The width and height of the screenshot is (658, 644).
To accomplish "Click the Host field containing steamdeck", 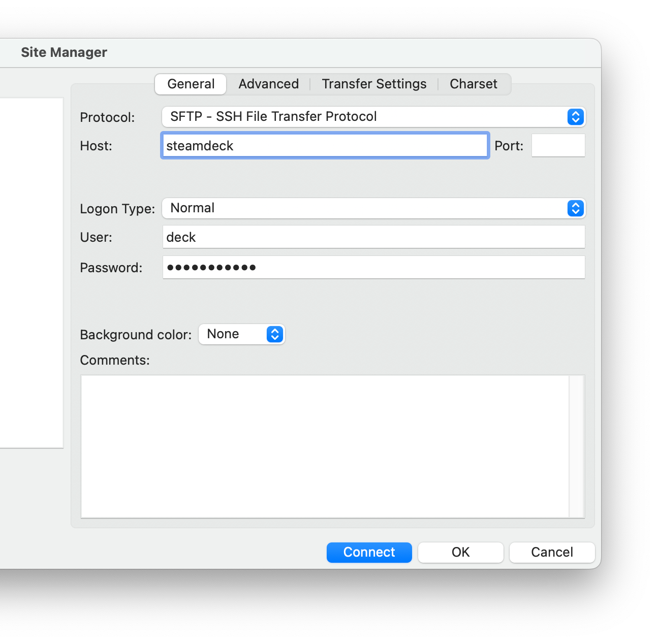I will 325,146.
